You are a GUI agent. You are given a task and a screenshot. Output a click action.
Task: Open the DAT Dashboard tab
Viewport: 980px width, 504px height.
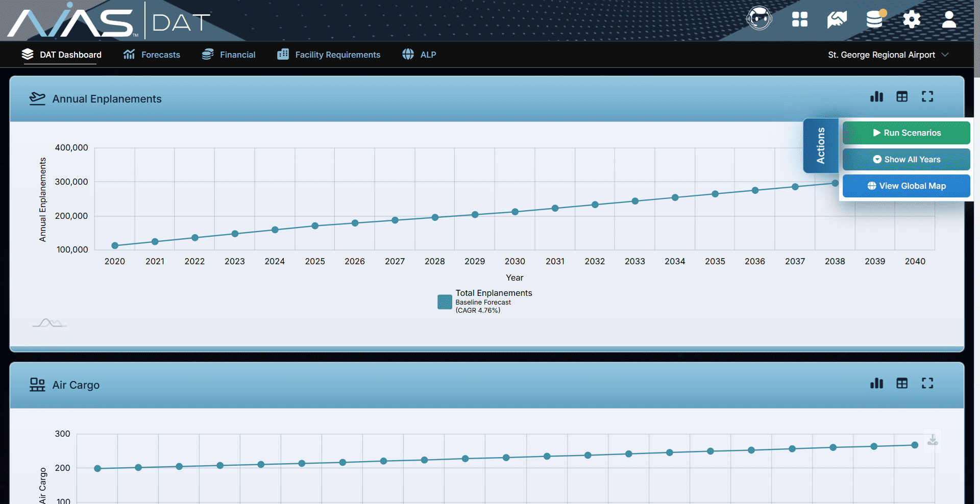point(62,55)
